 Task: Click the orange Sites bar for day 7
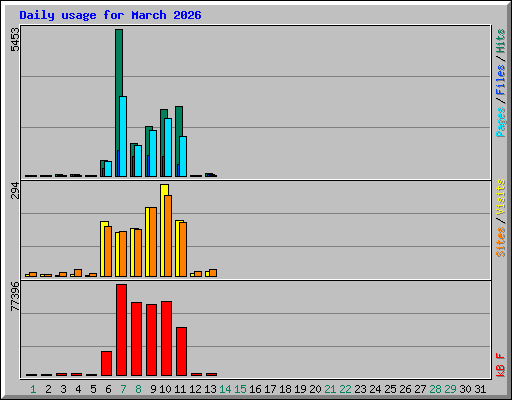(123, 254)
